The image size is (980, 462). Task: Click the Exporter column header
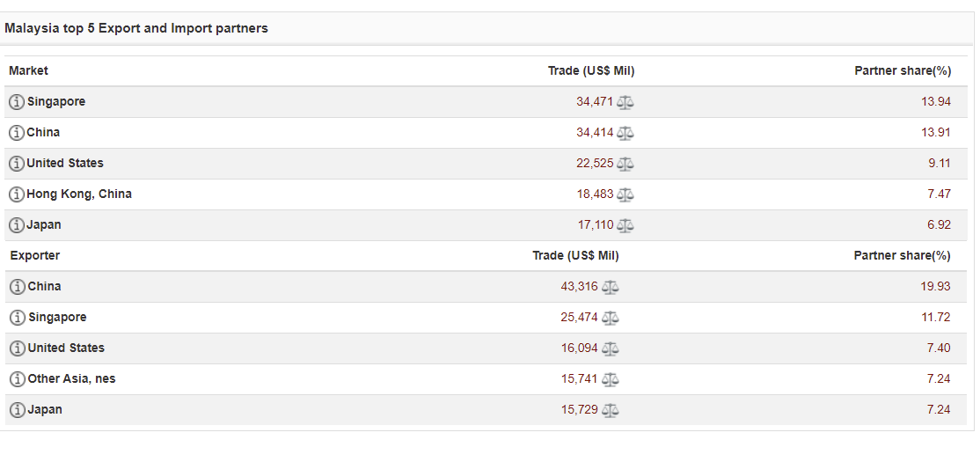[34, 255]
